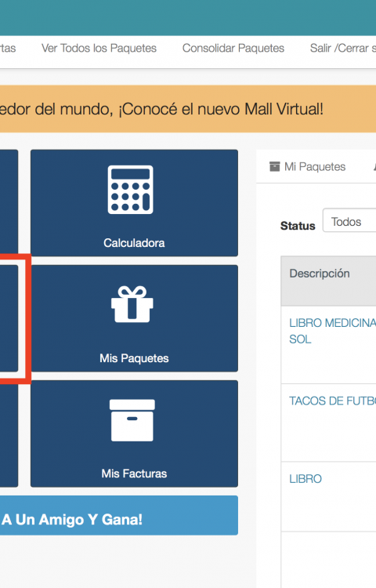Click the calculator icon

(x=130, y=190)
